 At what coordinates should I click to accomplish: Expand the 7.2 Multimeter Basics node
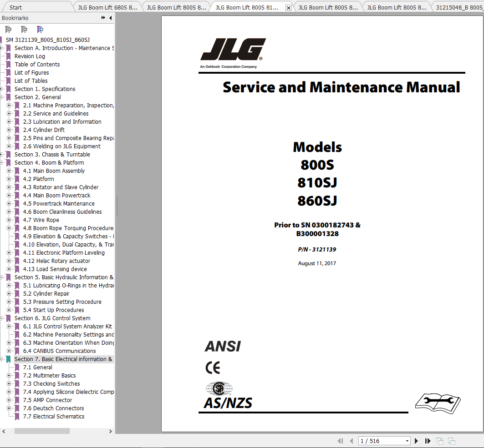[x=9, y=376]
